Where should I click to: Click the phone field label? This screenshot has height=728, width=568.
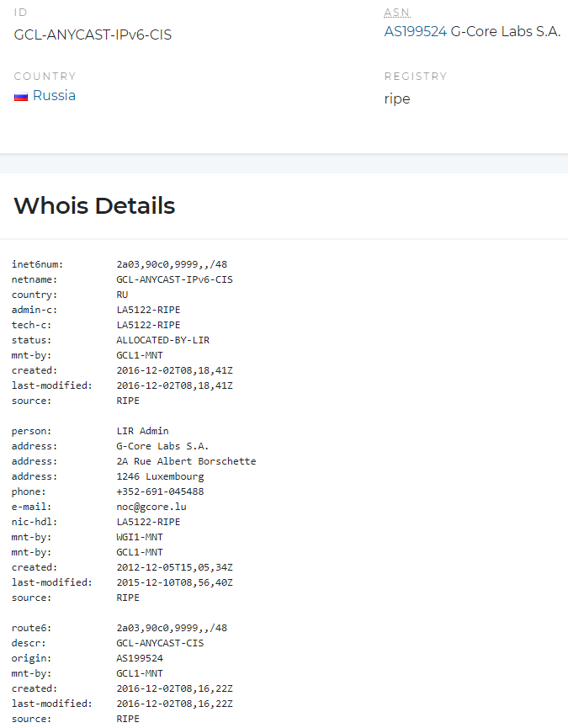(x=29, y=492)
